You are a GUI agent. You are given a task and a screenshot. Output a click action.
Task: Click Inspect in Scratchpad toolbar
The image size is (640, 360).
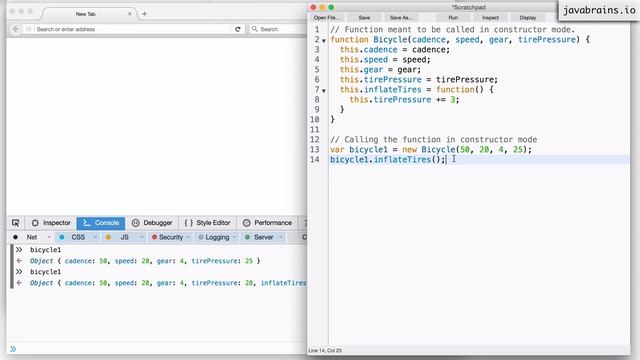pyautogui.click(x=490, y=18)
